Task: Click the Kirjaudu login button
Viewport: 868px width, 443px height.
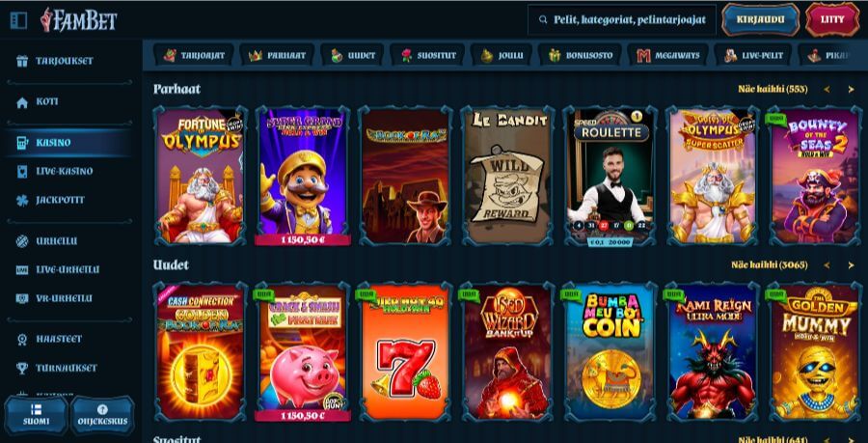Action: point(761,19)
